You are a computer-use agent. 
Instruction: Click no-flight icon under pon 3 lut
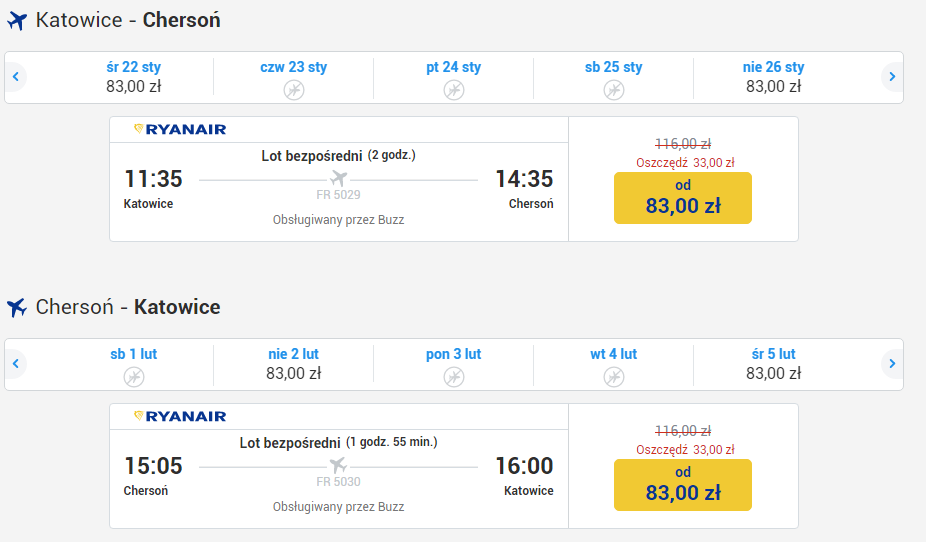(454, 377)
